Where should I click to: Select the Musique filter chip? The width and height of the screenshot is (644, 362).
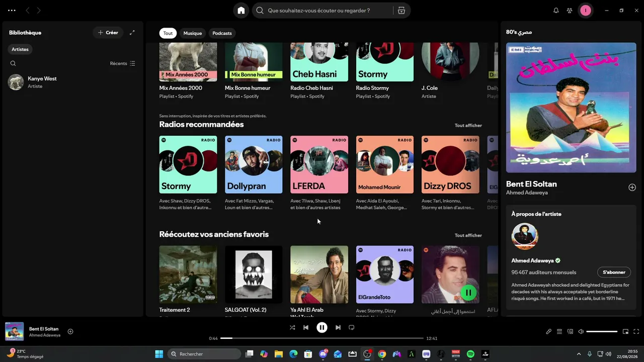[193, 33]
